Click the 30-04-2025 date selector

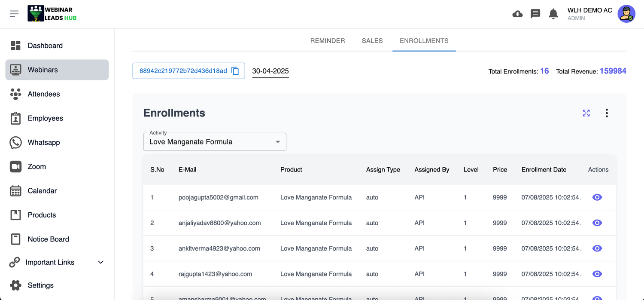(270, 71)
